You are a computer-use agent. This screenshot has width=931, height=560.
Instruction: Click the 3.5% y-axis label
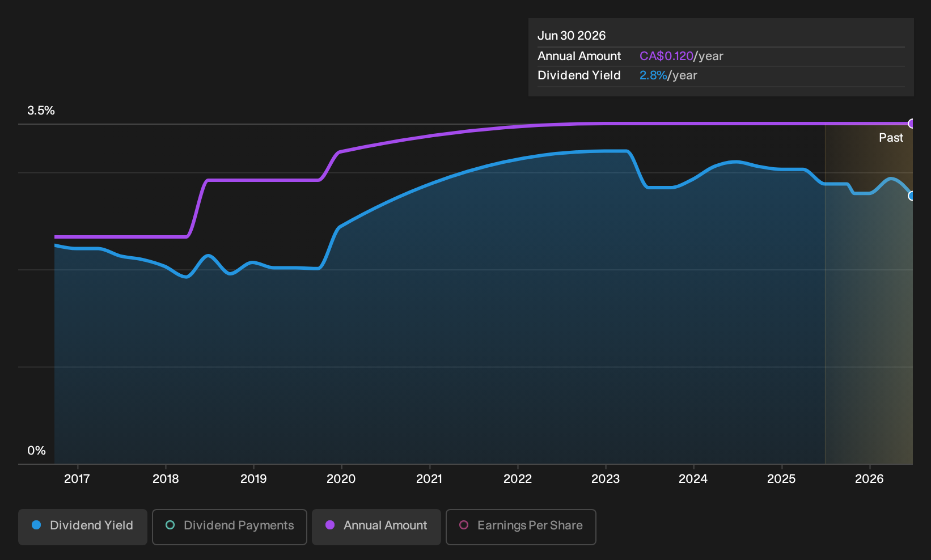point(41,111)
